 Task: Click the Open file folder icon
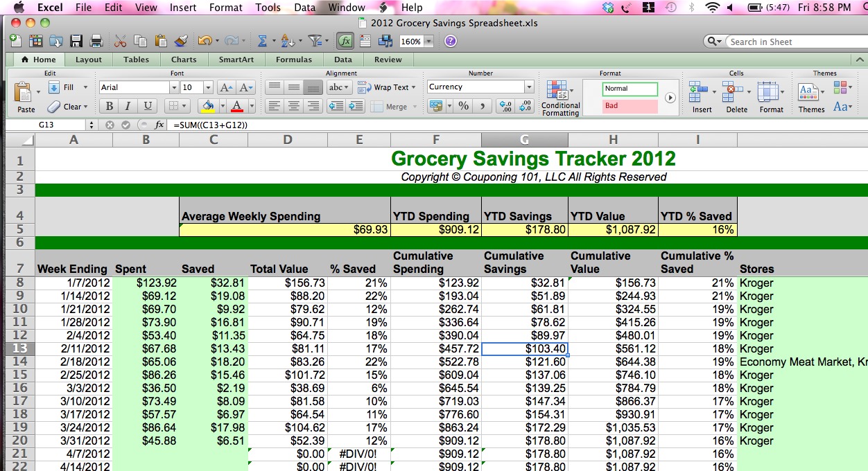point(55,41)
